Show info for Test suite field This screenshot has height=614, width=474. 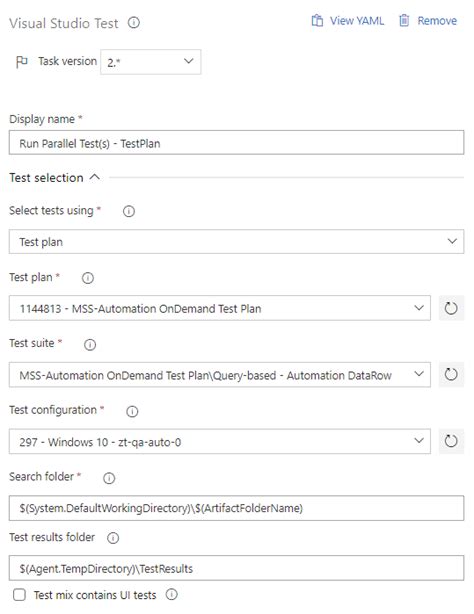tap(90, 345)
